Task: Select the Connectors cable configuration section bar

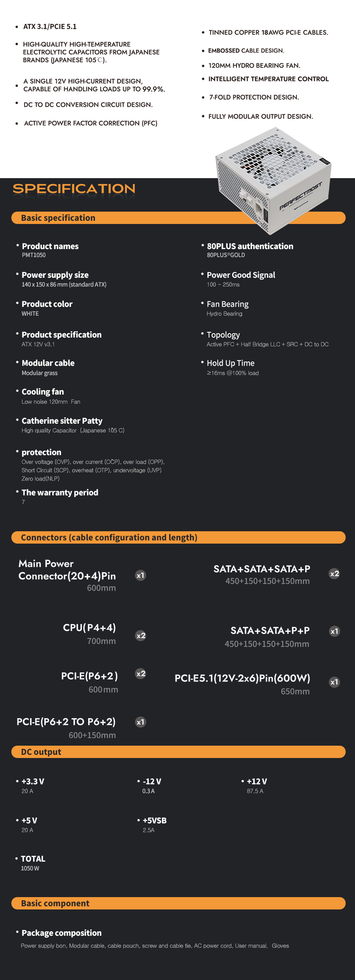Action: [178, 537]
